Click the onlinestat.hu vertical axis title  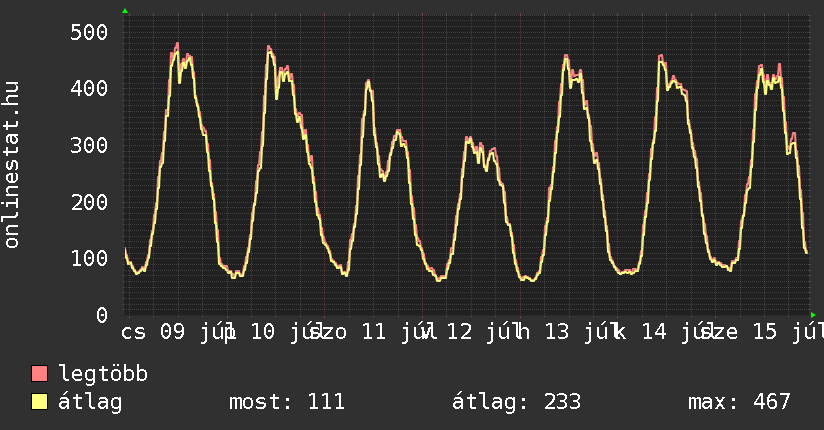click(x=11, y=165)
